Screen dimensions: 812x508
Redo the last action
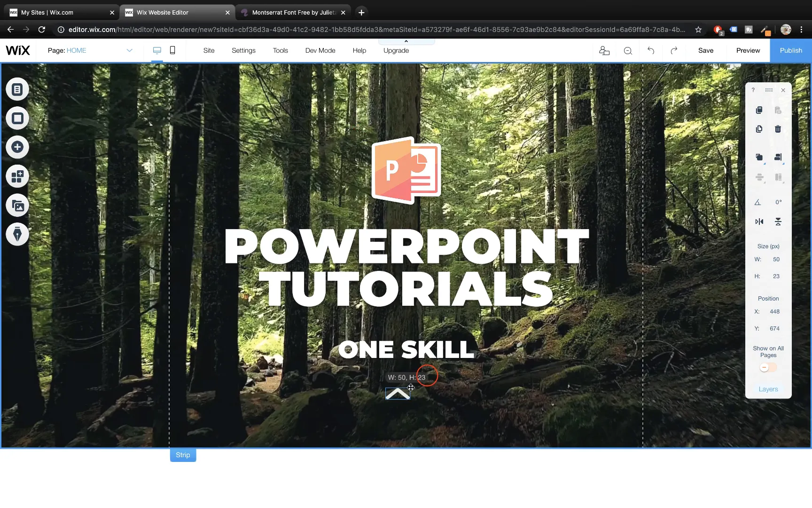point(674,50)
